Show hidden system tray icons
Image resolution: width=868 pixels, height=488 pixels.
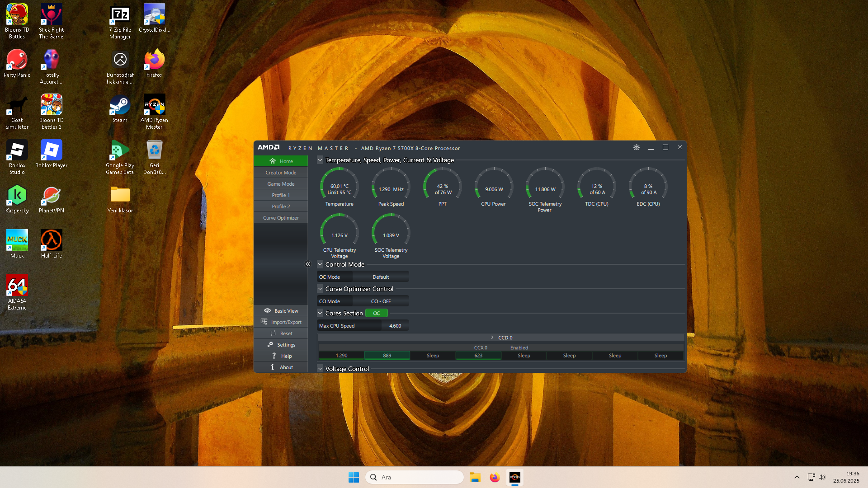tap(797, 477)
